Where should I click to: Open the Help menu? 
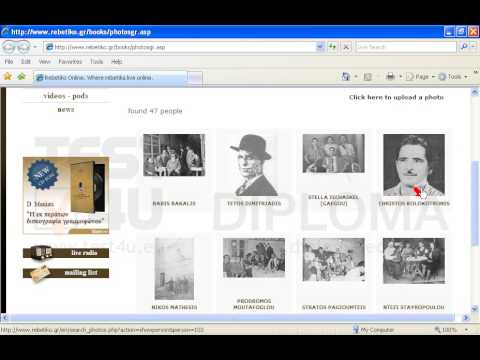[117, 62]
